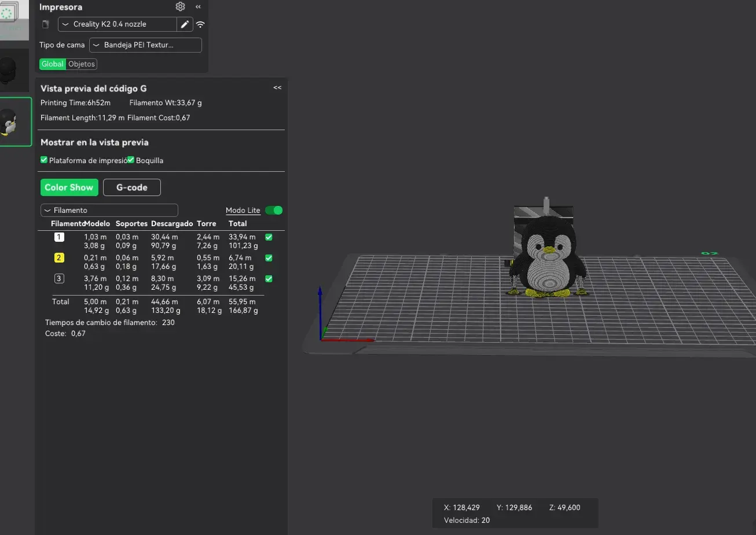Open printer settings gear icon
This screenshot has width=756, height=535.
pos(181,6)
